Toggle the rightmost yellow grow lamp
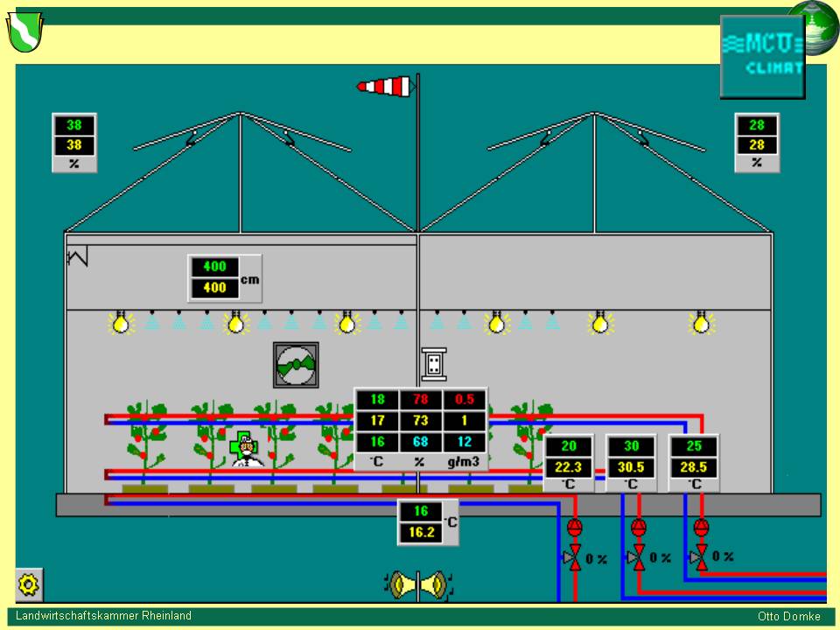 tap(700, 323)
